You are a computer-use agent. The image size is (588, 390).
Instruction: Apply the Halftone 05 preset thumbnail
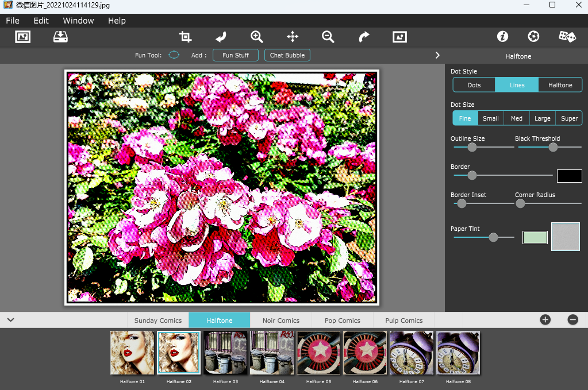click(x=318, y=353)
